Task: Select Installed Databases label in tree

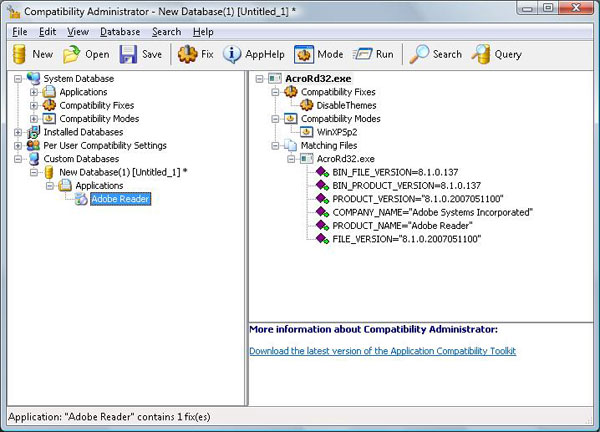Action: 83,132
